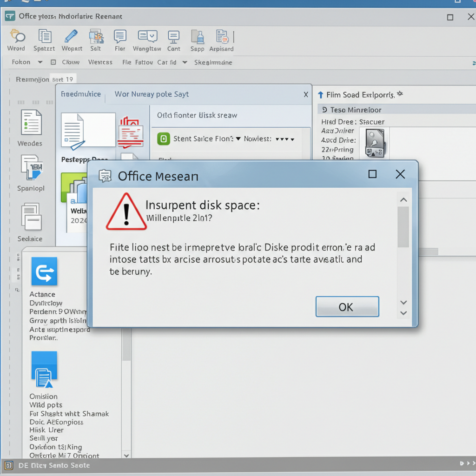Image resolution: width=476 pixels, height=476 pixels.
Task: Open the Fler comment icon
Action: (120, 36)
